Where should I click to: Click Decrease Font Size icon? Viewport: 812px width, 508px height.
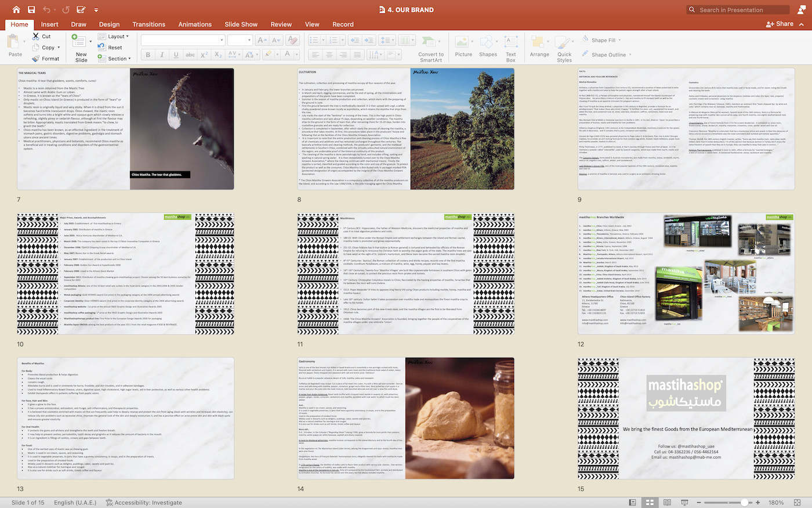pos(276,40)
